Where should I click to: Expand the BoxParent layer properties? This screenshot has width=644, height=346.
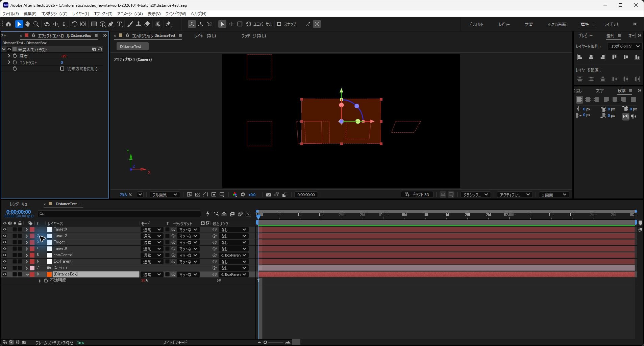tap(27, 262)
